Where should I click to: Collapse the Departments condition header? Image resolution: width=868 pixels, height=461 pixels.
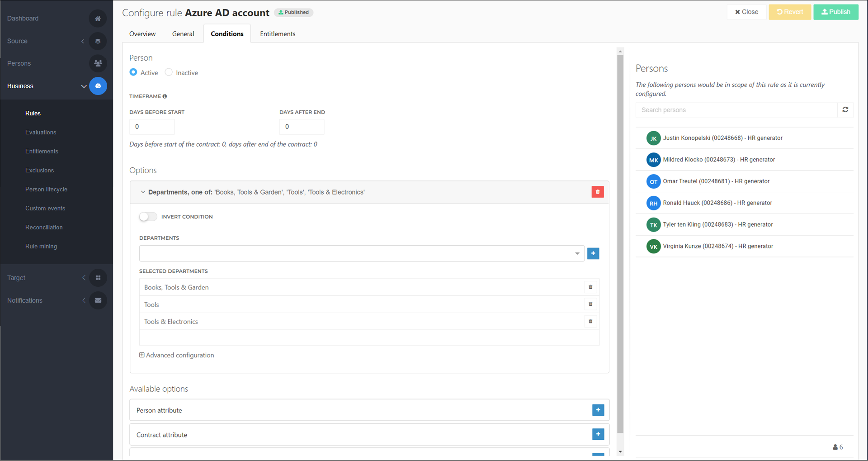point(143,192)
